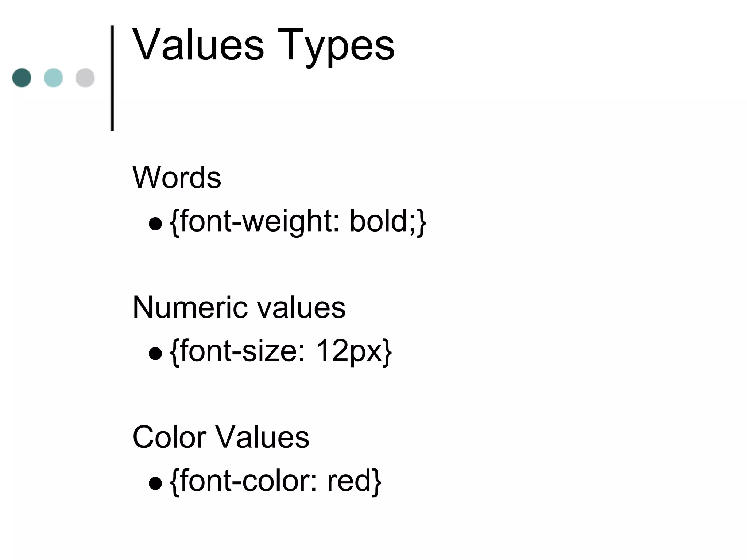Click the bullet before font-weight line
Screen dimensions: 747x560
tap(155, 223)
